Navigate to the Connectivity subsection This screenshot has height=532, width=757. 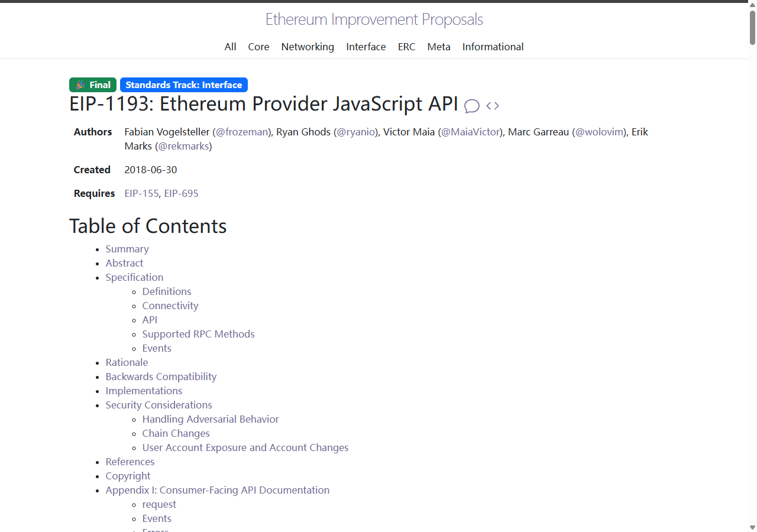coord(170,306)
